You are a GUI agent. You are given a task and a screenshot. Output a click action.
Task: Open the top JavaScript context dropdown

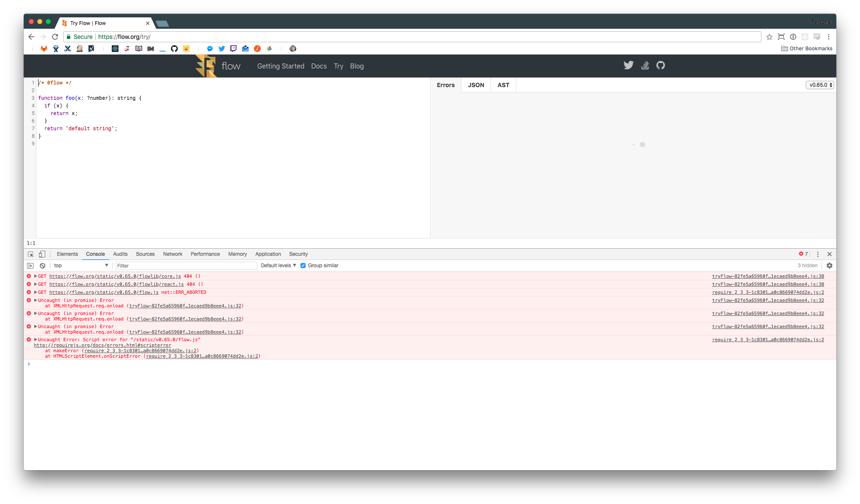coord(80,266)
